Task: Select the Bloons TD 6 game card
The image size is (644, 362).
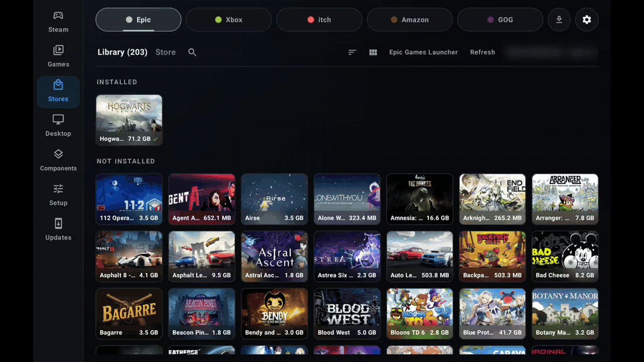Action: [420, 314]
